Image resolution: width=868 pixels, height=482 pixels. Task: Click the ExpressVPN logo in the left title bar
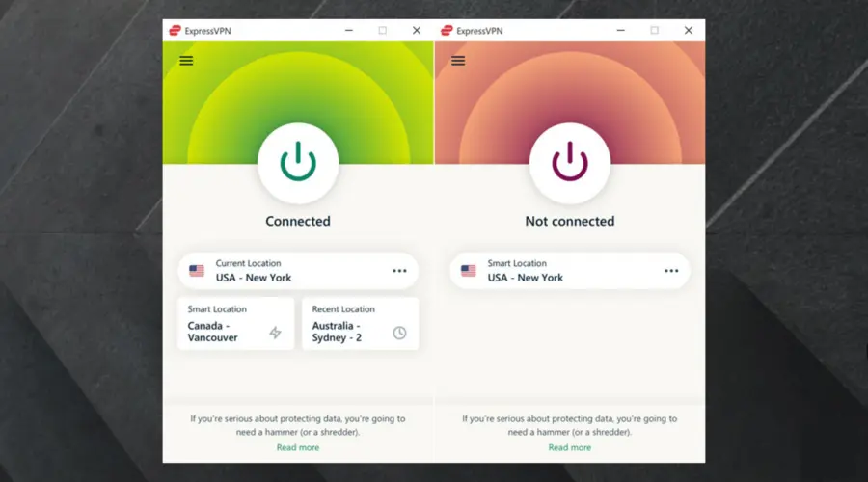click(175, 31)
